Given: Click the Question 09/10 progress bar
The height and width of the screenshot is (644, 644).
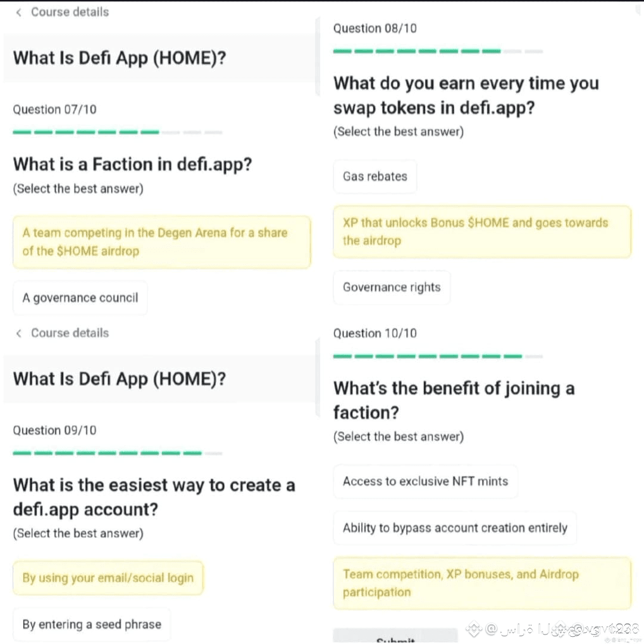Looking at the screenshot, I should pyautogui.click(x=117, y=453).
